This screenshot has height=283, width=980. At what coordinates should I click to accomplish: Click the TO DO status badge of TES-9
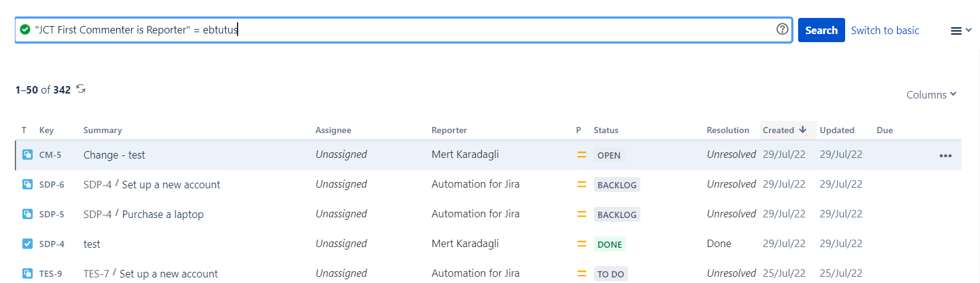point(611,274)
